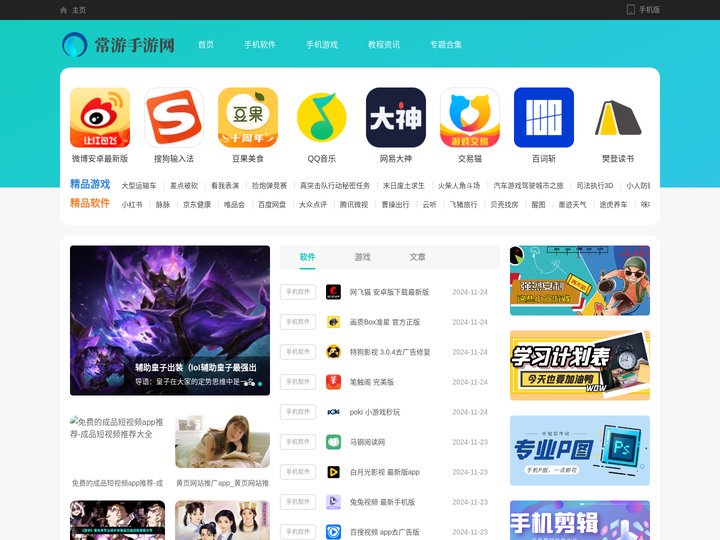Open the 百度网盘 software link
The width and height of the screenshot is (720, 540).
coord(272,204)
